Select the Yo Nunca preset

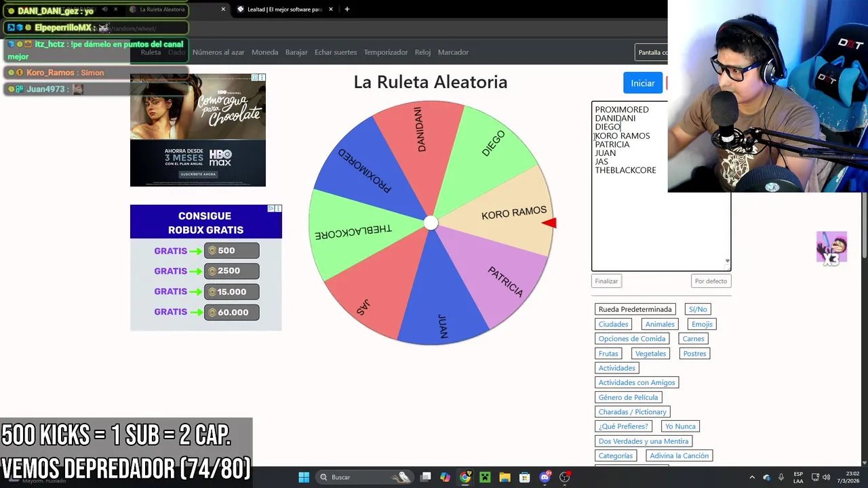click(680, 426)
